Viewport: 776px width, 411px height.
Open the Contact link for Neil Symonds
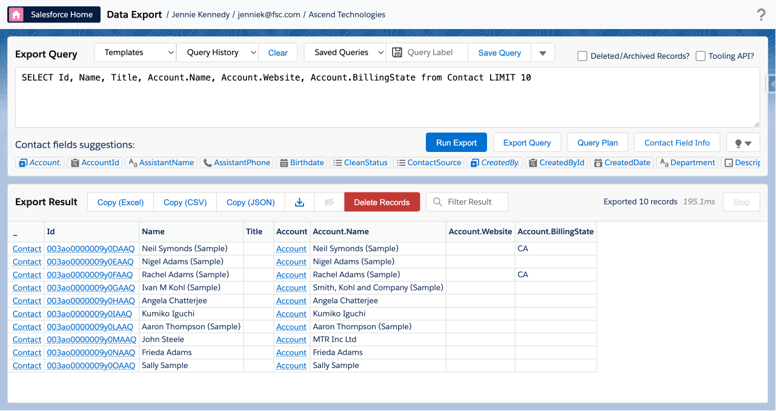[27, 249]
